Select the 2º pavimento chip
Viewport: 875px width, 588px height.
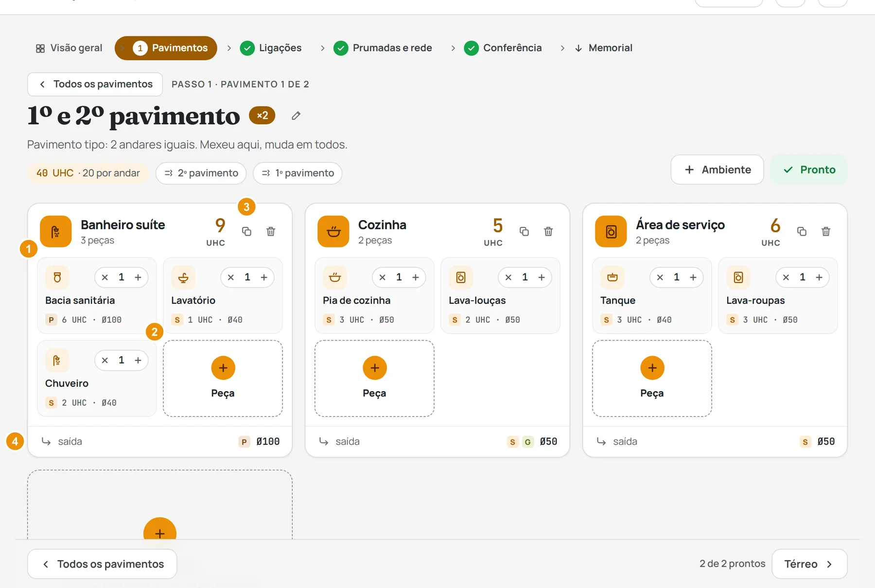[201, 173]
